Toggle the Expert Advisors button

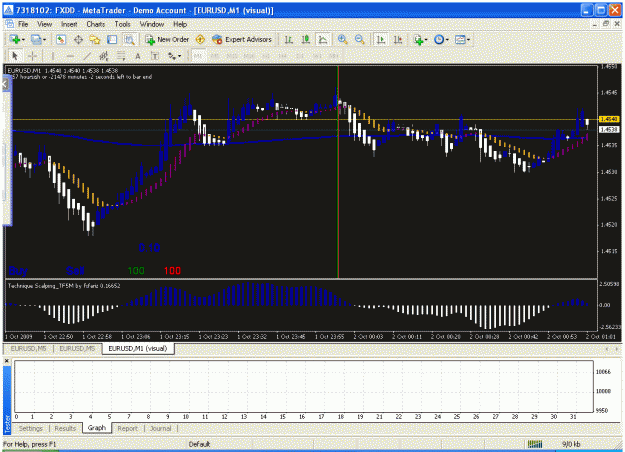click(242, 39)
